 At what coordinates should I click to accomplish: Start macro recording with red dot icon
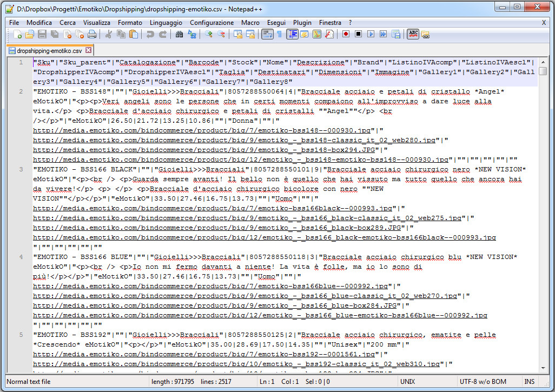tap(346, 35)
